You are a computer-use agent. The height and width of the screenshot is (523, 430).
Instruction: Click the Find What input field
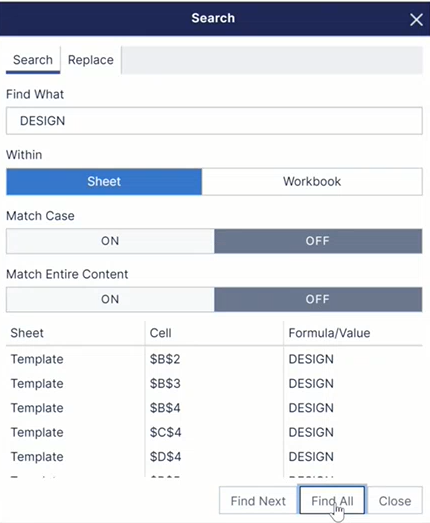pyautogui.click(x=214, y=121)
